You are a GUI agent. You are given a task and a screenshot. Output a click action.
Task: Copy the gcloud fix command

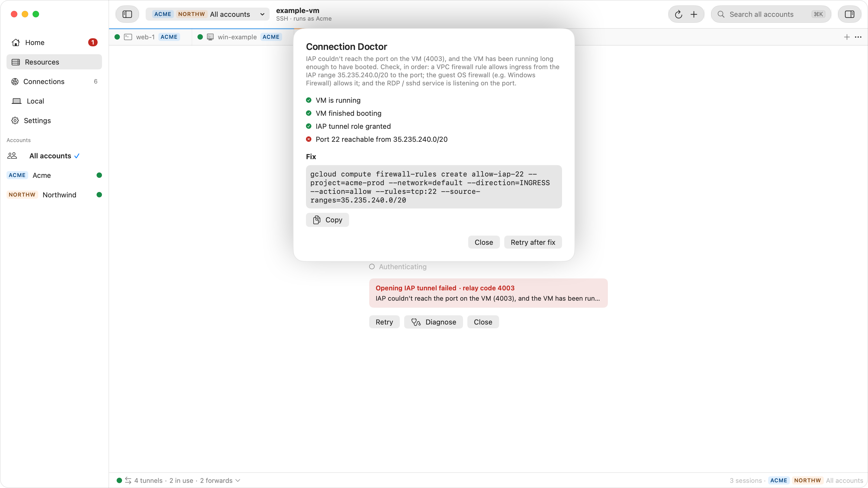327,220
